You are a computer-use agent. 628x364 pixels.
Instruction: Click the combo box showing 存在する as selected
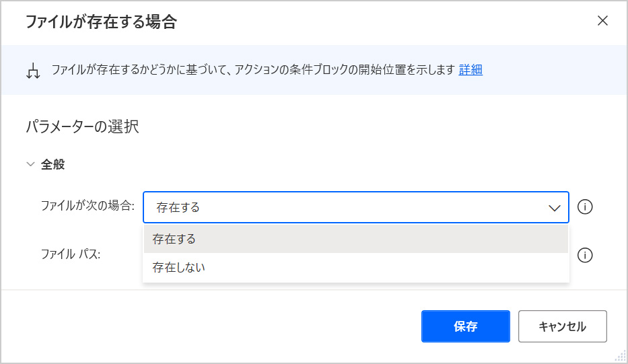pos(337,207)
